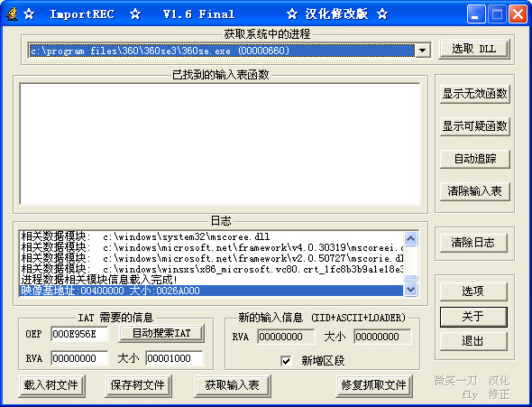Screen dimensions: 532x407
Task: Click 获取输入表 button
Action: 233,385
